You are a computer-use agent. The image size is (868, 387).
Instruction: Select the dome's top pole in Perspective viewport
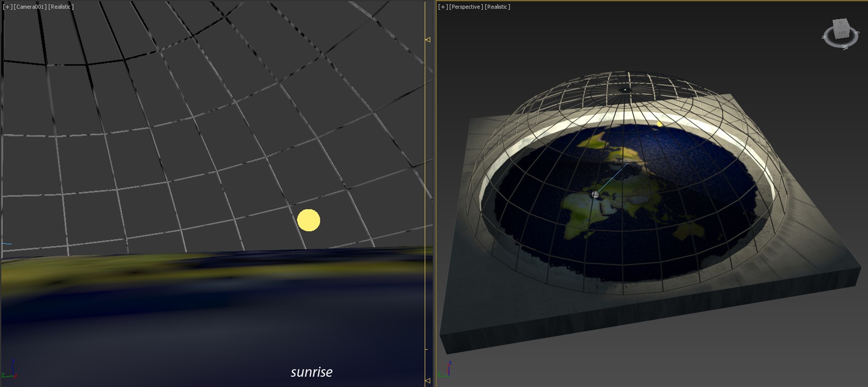626,90
